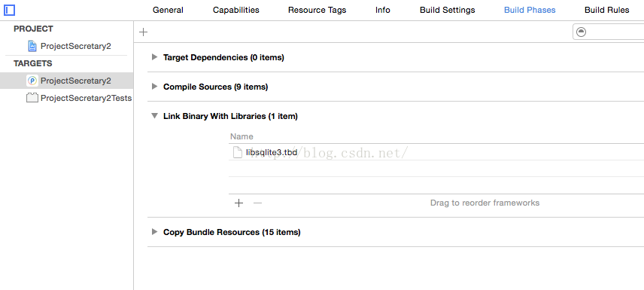This screenshot has width=644, height=290.
Task: Click the libsqlite3.tbd file icon
Action: click(x=238, y=152)
